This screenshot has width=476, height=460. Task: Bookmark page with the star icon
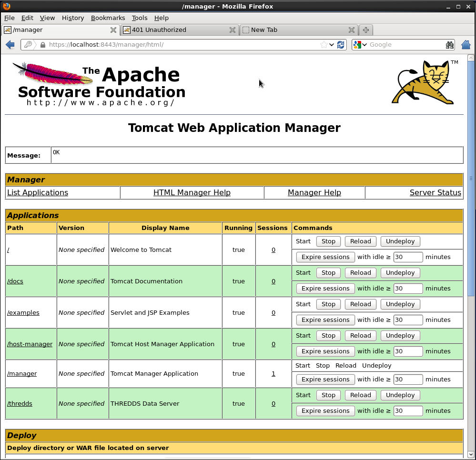[x=324, y=45]
